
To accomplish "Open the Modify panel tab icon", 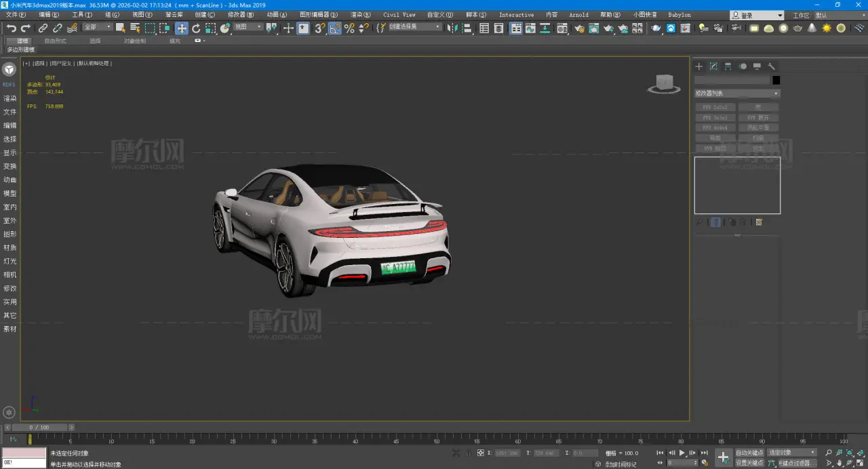I will coord(713,66).
